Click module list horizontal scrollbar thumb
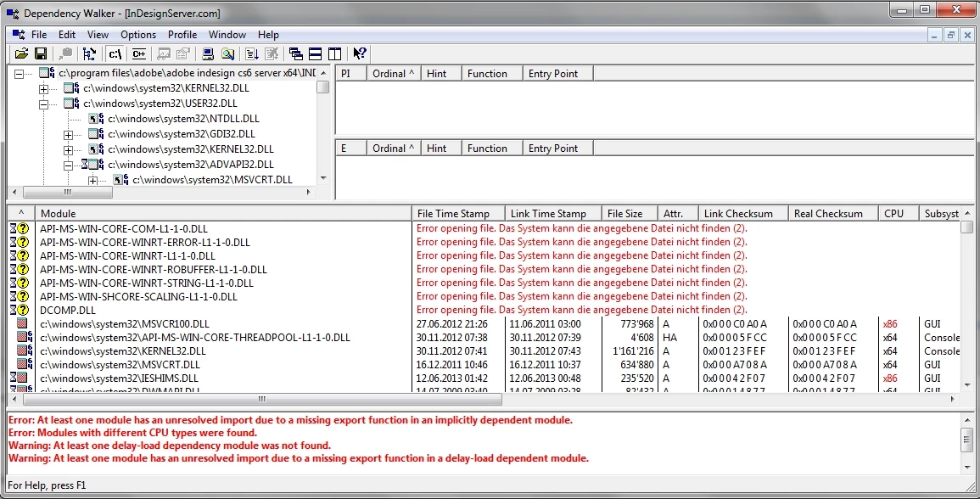The image size is (980, 499). [261, 399]
